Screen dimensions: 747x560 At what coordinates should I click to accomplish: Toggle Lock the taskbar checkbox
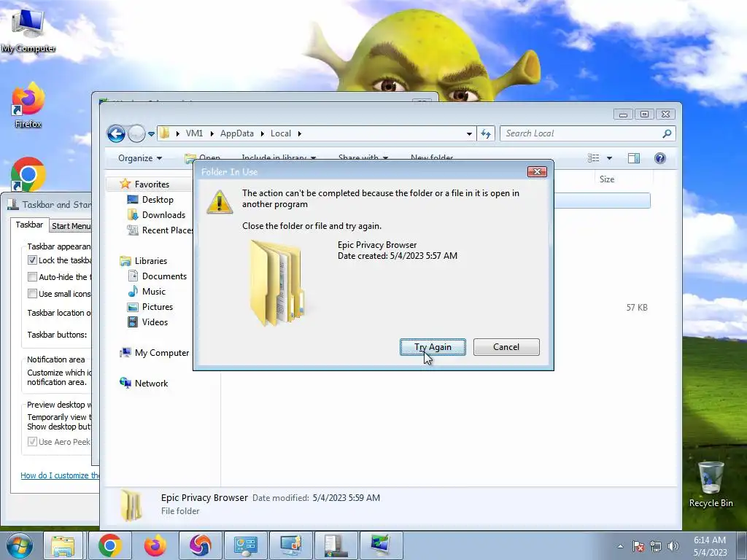click(32, 260)
